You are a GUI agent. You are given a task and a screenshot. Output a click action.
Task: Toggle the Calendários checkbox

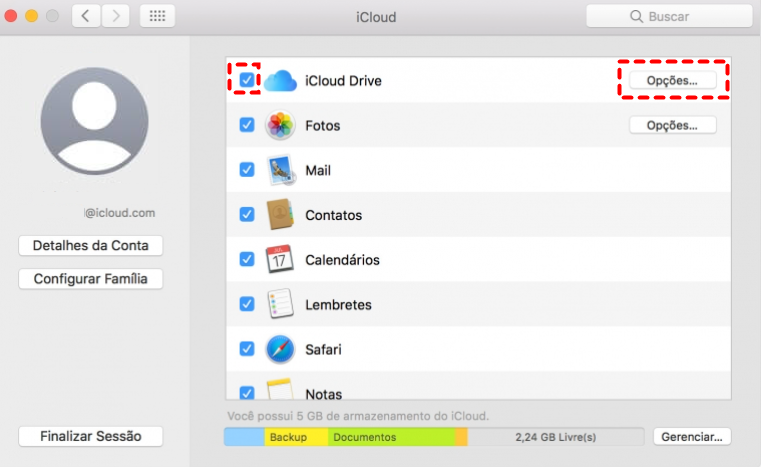point(247,259)
